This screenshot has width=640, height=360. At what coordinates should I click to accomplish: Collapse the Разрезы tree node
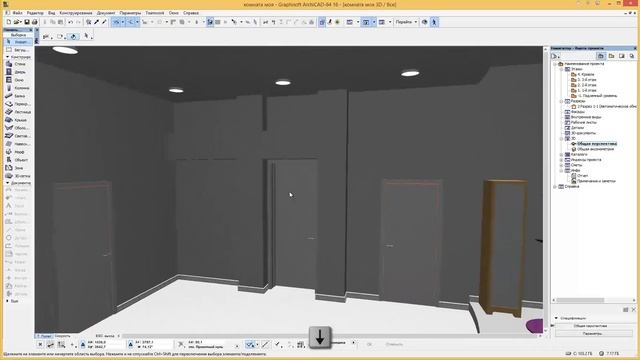[561, 101]
